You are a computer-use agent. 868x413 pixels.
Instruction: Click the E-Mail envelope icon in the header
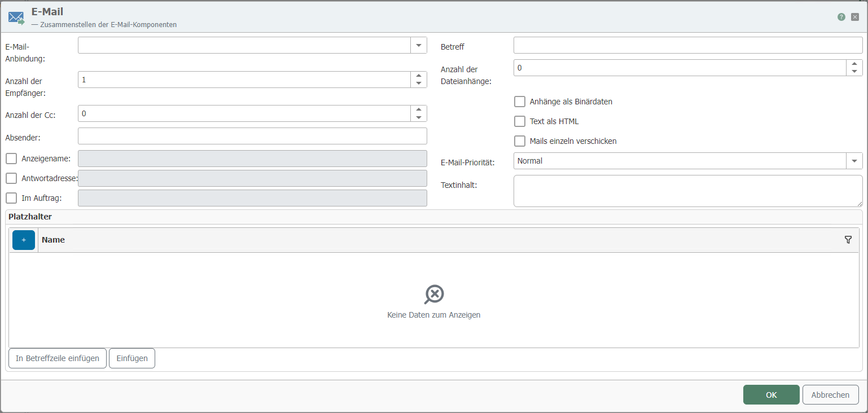point(15,16)
